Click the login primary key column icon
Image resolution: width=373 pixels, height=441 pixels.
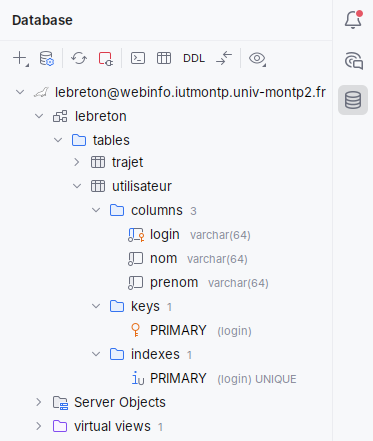[x=136, y=235]
